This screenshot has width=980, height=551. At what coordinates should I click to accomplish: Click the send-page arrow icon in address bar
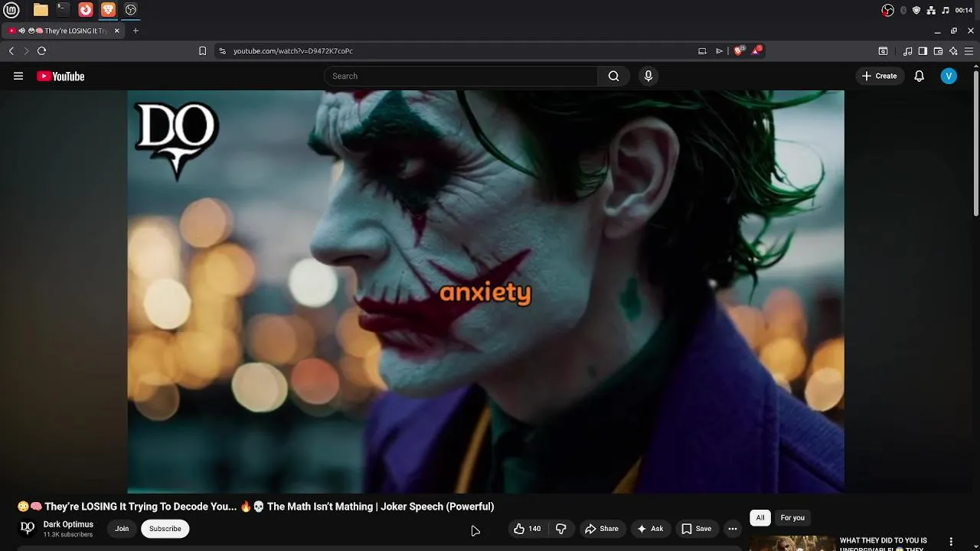click(x=719, y=51)
